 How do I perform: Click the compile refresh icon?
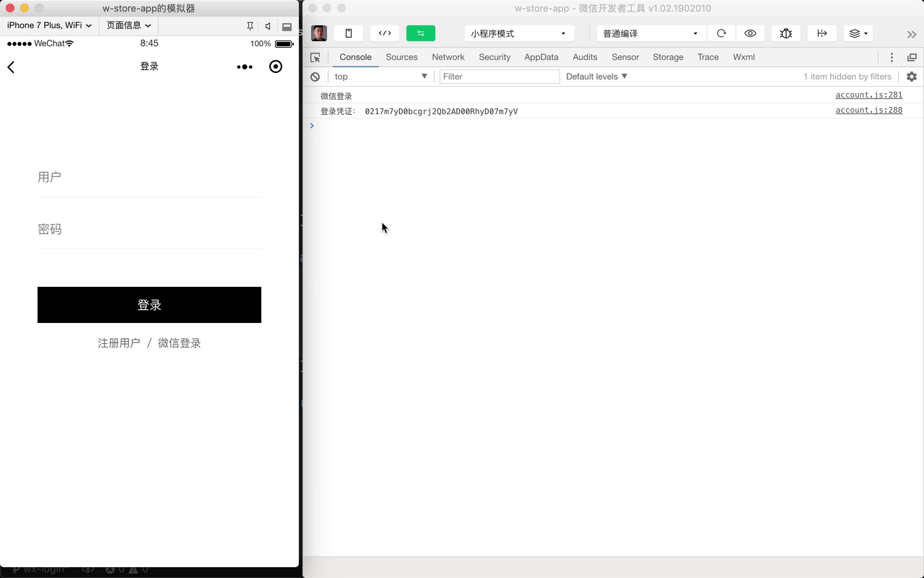click(x=721, y=33)
